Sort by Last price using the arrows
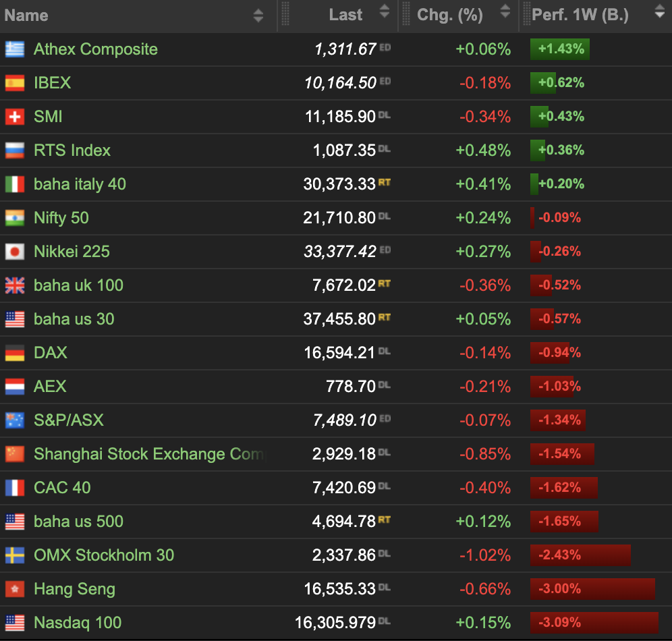 (385, 12)
